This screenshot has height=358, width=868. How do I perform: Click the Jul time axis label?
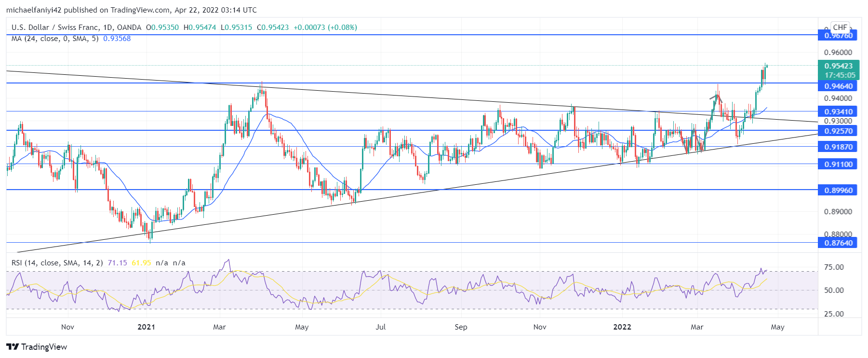tap(381, 327)
